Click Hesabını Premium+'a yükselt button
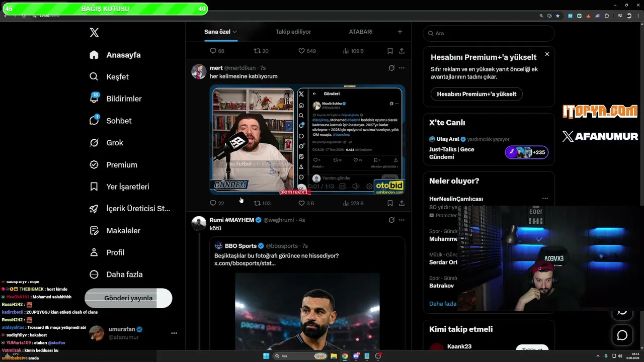Image resolution: width=644 pixels, height=362 pixels. pyautogui.click(x=476, y=94)
